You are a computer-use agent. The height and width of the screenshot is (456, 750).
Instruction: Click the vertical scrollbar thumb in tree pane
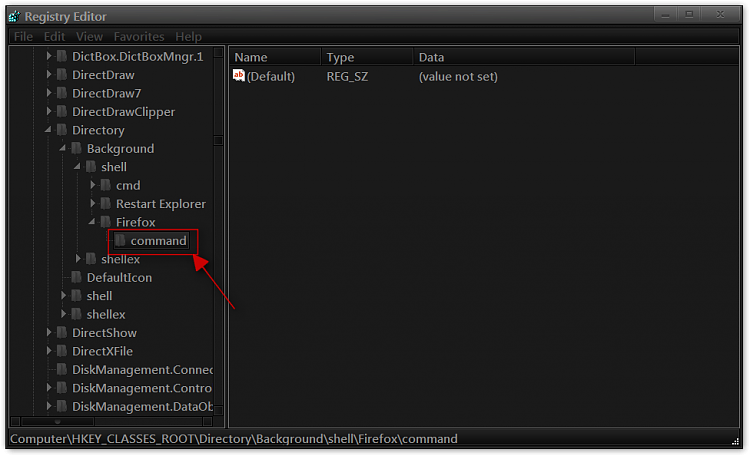click(219, 140)
